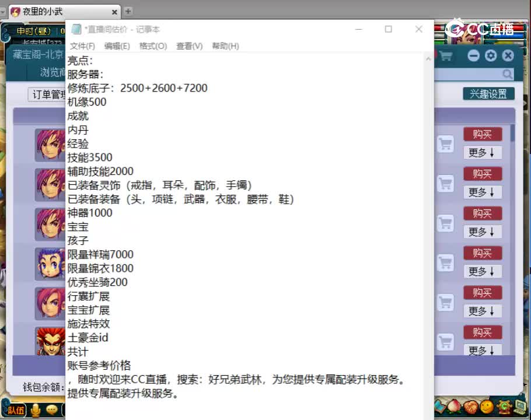531x420 pixels.
Task: Open the fifth listing's pink-haired avatar
Action: tap(50, 303)
